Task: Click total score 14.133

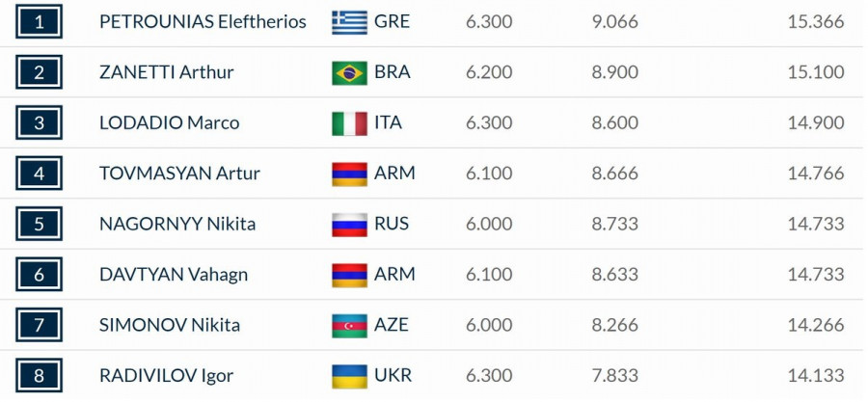Action: pyautogui.click(x=815, y=376)
